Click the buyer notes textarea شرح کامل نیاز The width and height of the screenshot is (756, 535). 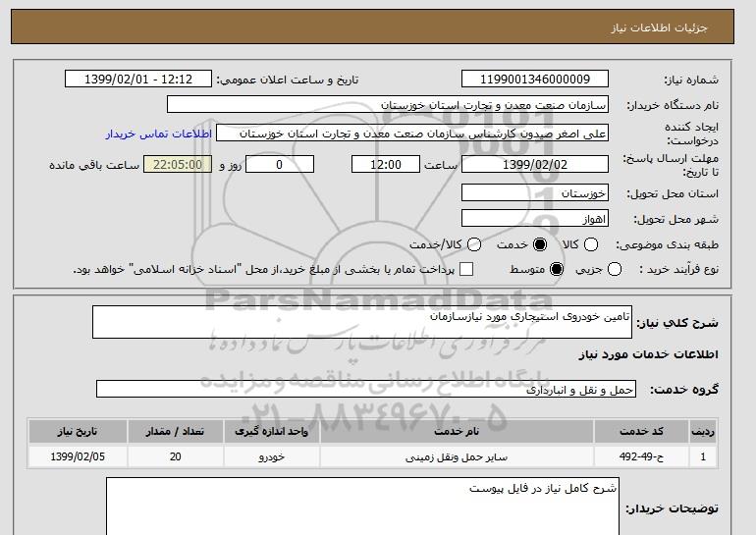point(362,507)
